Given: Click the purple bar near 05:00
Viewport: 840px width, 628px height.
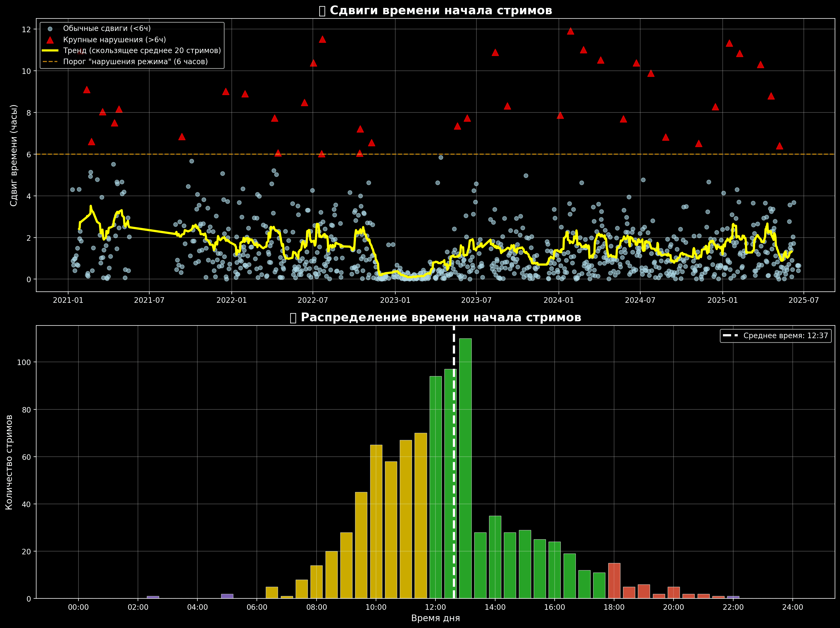Looking at the screenshot, I should point(227,596).
